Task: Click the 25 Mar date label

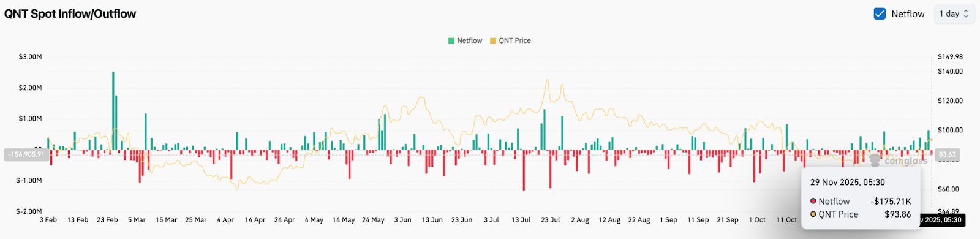Action: 196,220
